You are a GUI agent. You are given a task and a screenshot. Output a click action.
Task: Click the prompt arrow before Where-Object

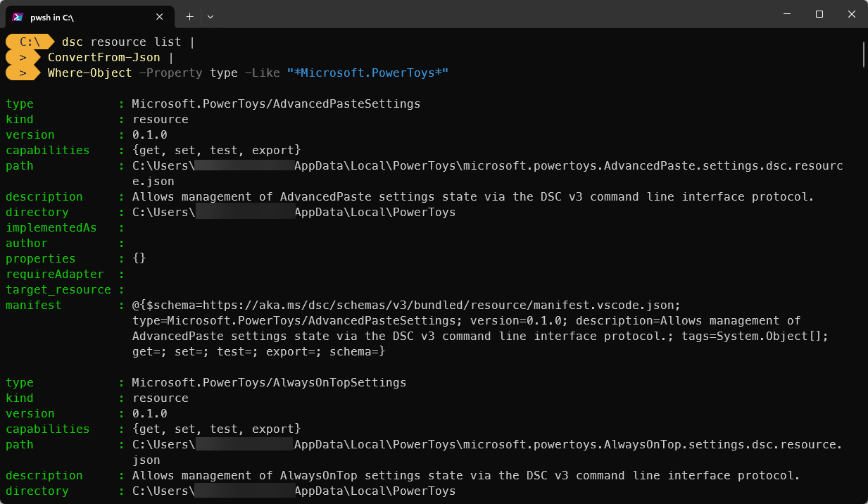click(x=23, y=73)
